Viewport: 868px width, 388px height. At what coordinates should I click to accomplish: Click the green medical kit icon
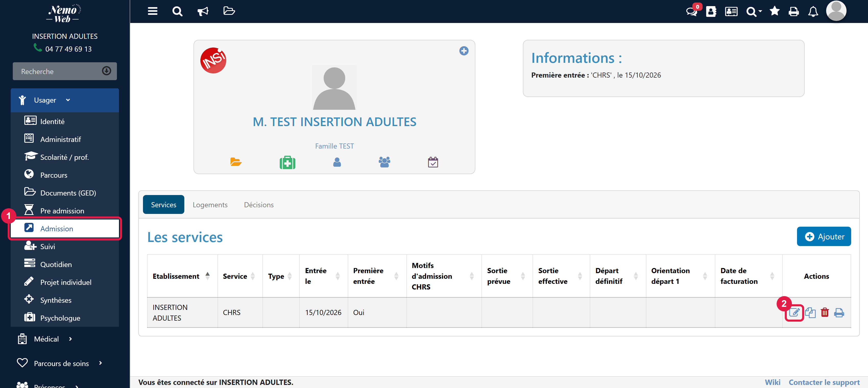287,162
